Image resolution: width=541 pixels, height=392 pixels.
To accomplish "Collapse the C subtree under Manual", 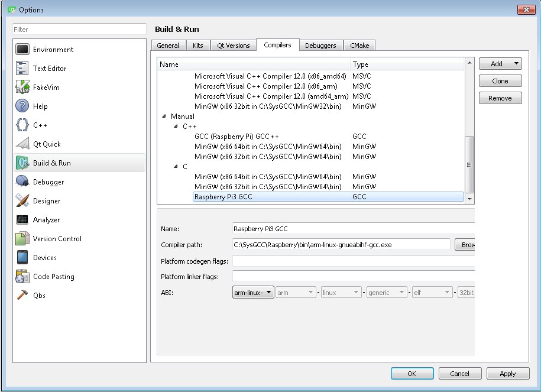I will 176,166.
